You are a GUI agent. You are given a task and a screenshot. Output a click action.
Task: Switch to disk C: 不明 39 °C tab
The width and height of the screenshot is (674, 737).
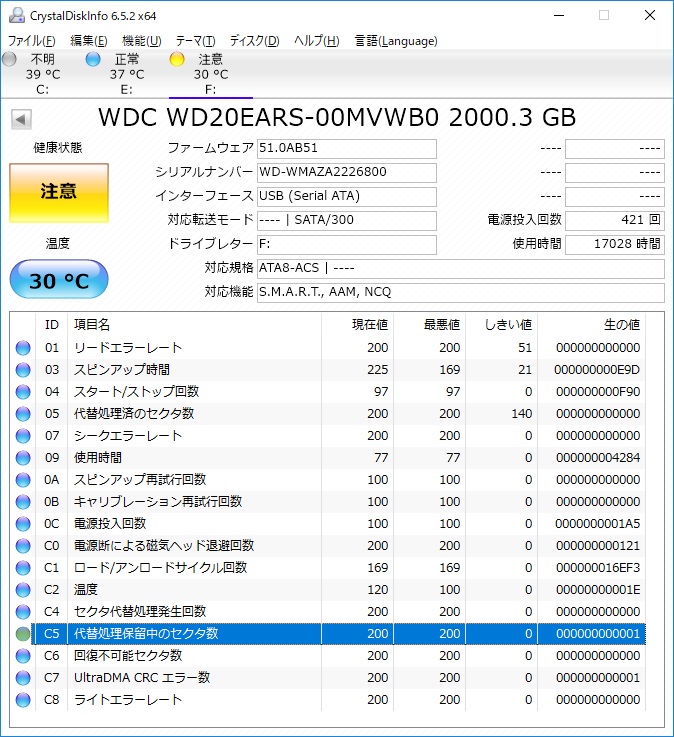(x=42, y=74)
